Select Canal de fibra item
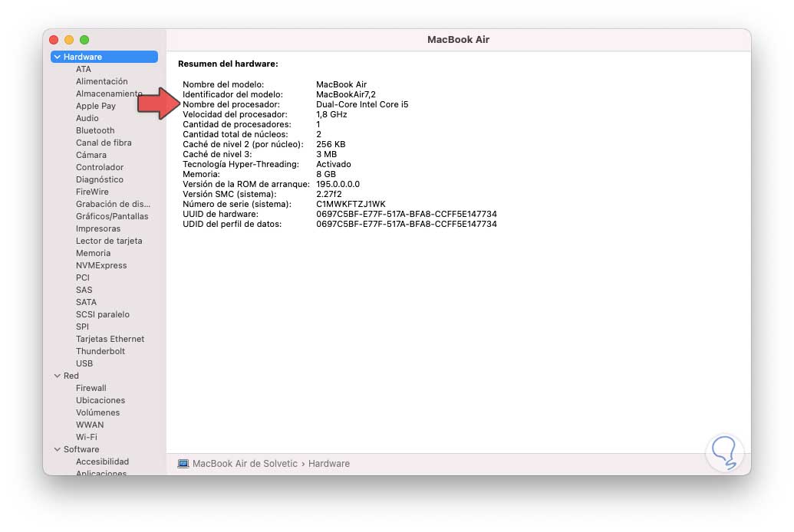794x532 pixels. point(104,143)
